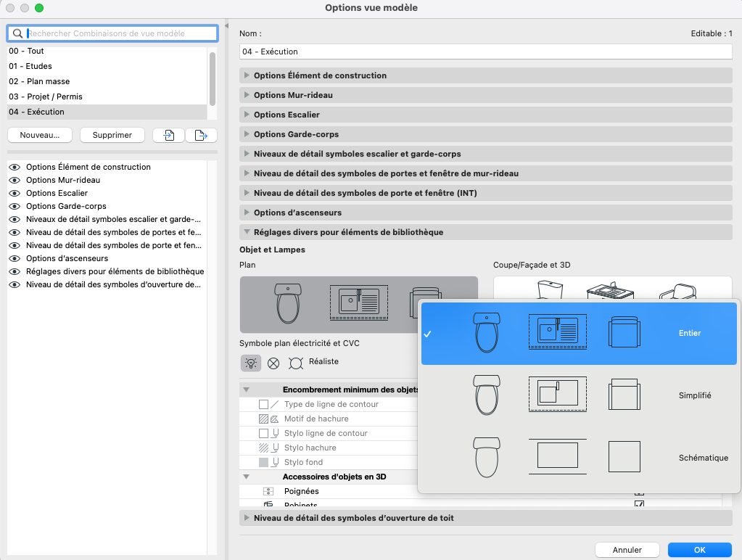Toggle eye icon for Réglages divers pour éléments
The image size is (742, 560).
pos(15,272)
